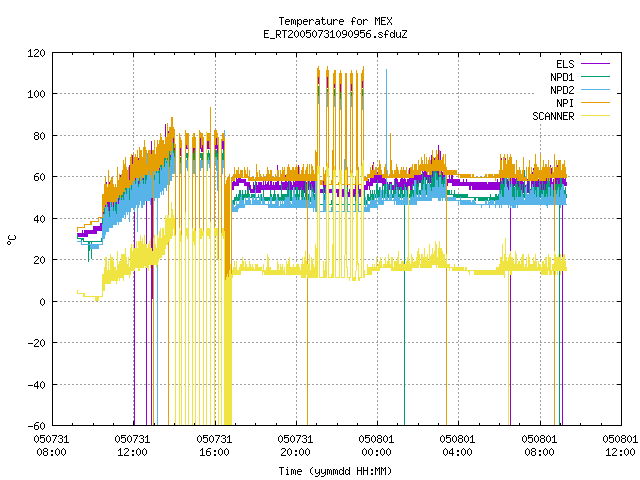This screenshot has height=480, width=640.
Task: Click the y-axis value -20
Action: pos(36,343)
